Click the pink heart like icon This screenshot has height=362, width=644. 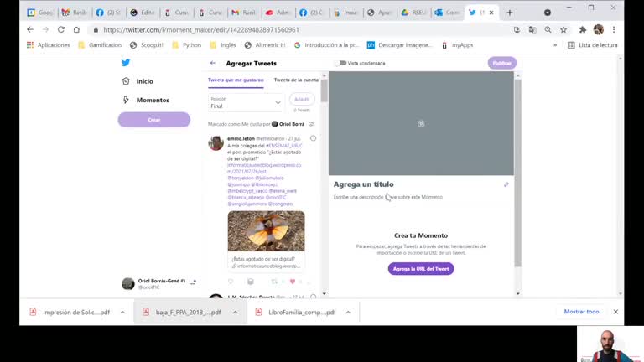tap(293, 282)
